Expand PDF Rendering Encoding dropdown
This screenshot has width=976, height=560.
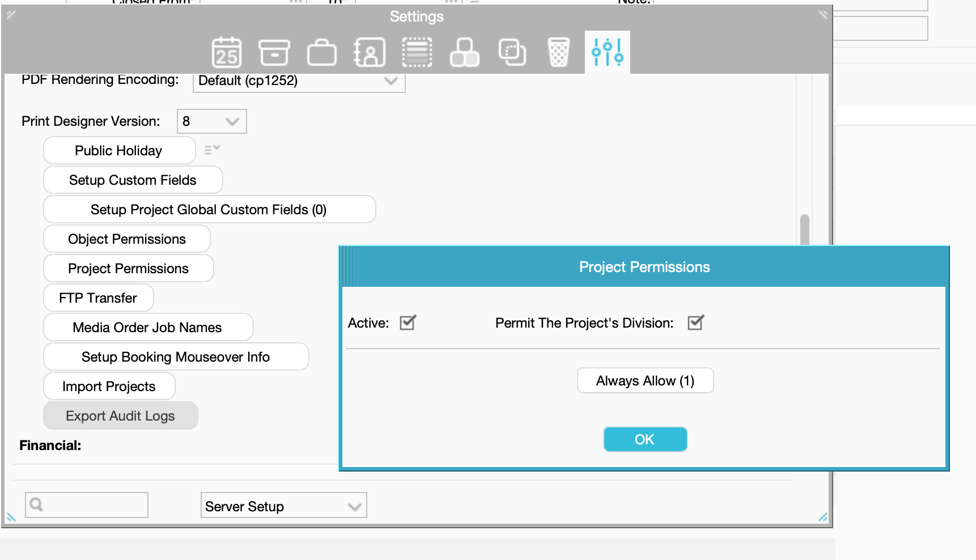(x=299, y=81)
